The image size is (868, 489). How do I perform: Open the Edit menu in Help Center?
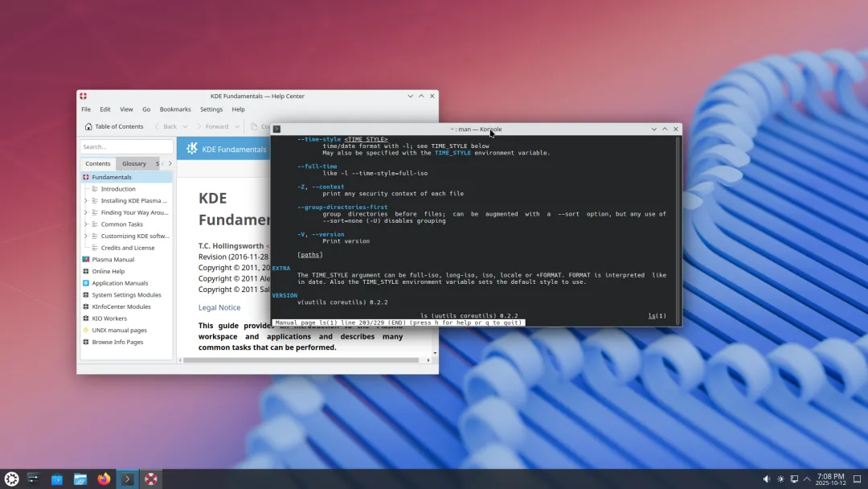coord(105,109)
